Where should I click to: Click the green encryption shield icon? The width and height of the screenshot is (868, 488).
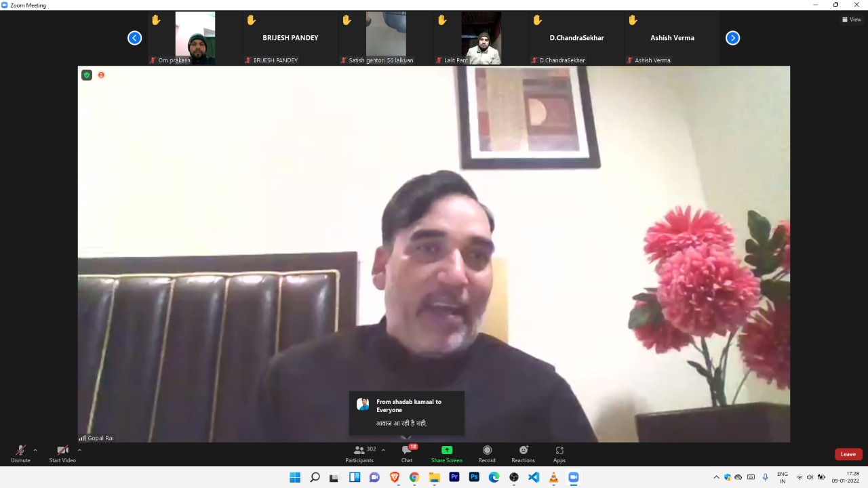tap(87, 75)
